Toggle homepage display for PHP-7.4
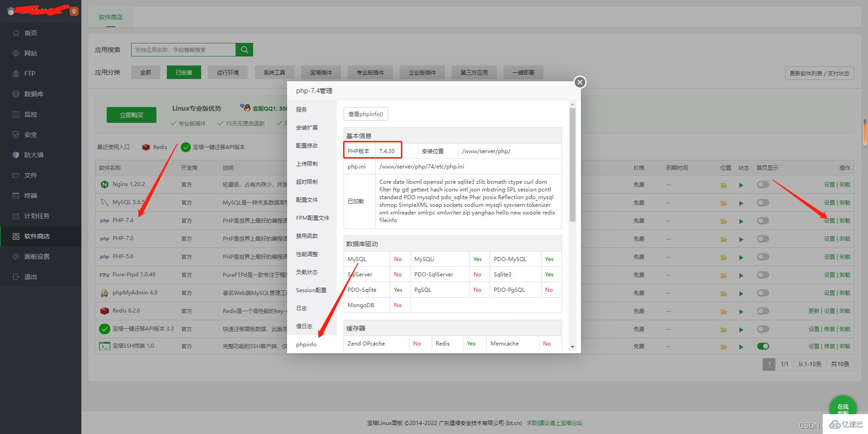The image size is (868, 434). pos(763,220)
